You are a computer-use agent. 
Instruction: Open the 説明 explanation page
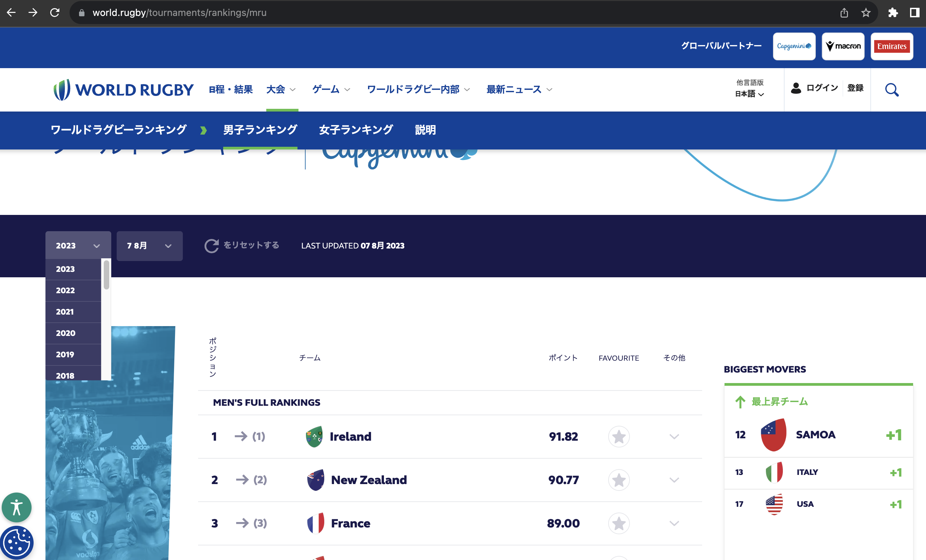pyautogui.click(x=425, y=129)
